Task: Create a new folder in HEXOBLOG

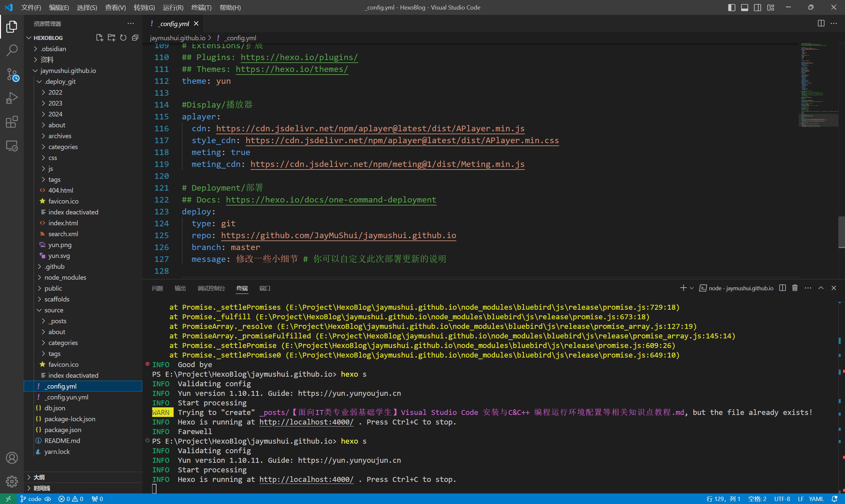Action: [112, 38]
